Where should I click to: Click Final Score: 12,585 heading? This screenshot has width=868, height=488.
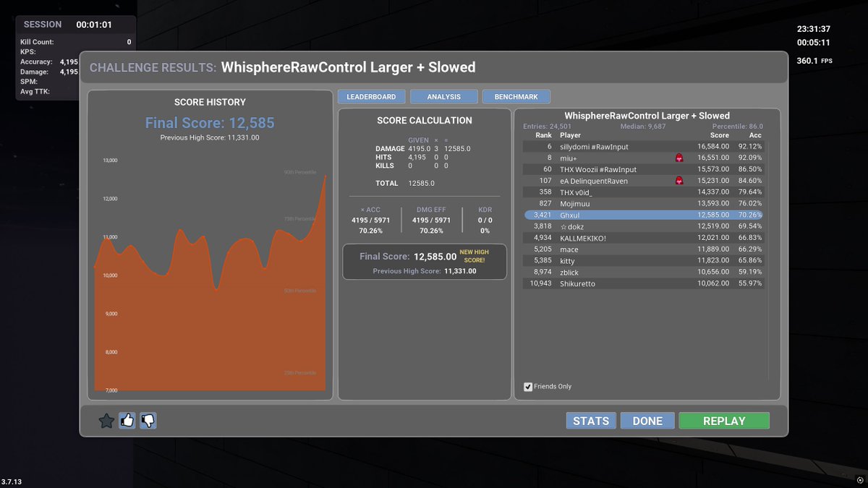pos(210,123)
